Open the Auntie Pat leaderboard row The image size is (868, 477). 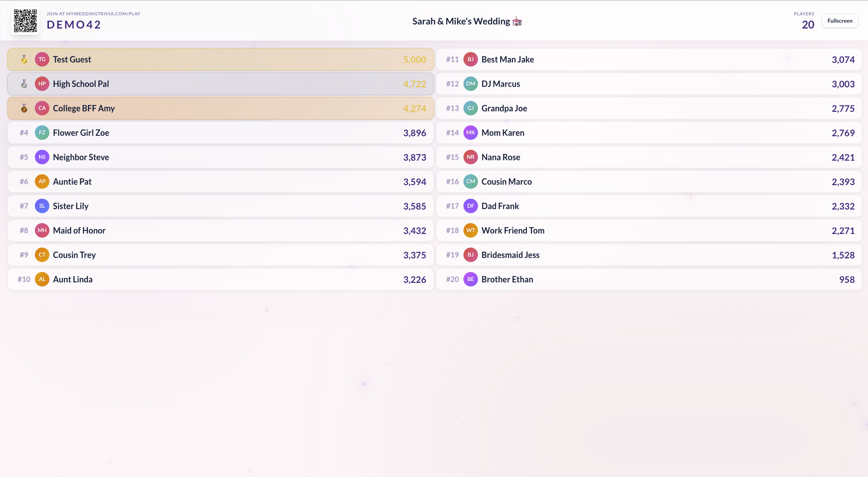(220, 181)
